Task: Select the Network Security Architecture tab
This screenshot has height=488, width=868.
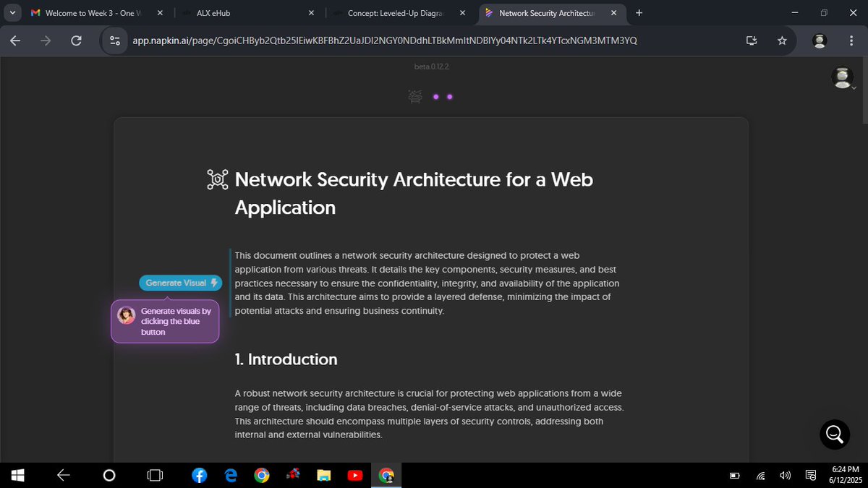Action: (x=548, y=13)
